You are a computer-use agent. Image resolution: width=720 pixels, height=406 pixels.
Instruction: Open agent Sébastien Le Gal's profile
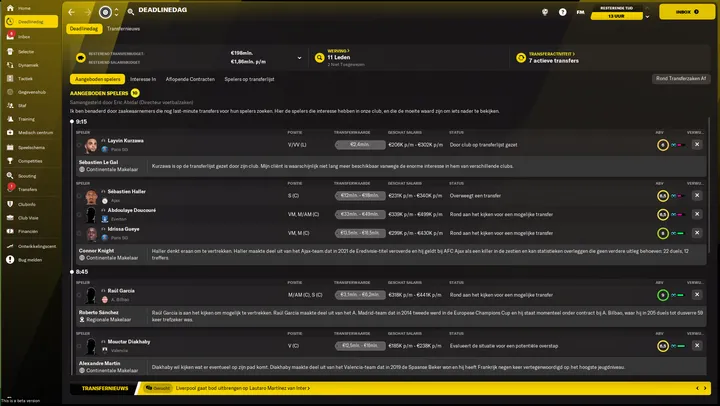pos(98,162)
